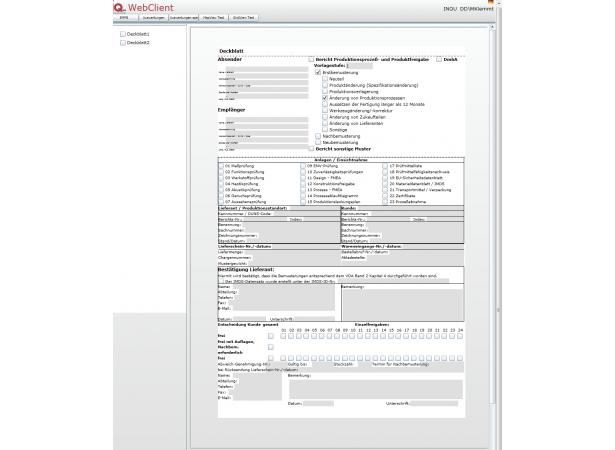615x450 pixels.
Task: Uncheck the Erstbemusterung checkbox
Action: [x=318, y=73]
